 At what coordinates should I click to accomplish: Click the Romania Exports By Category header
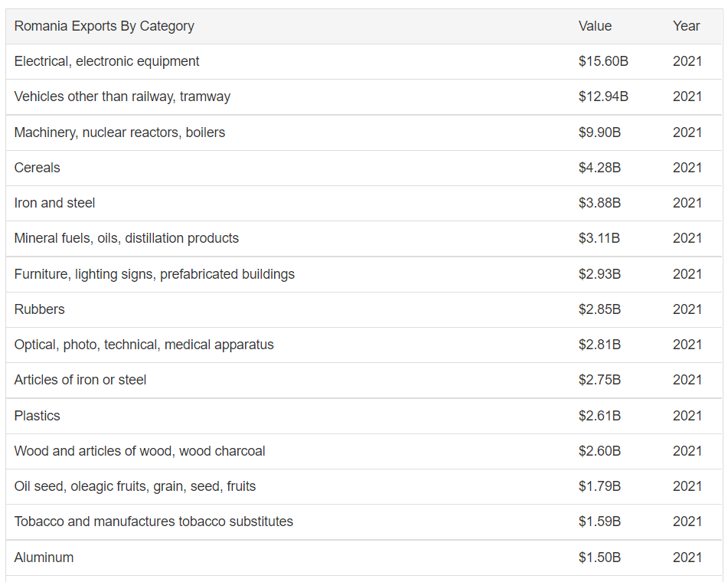(x=104, y=26)
